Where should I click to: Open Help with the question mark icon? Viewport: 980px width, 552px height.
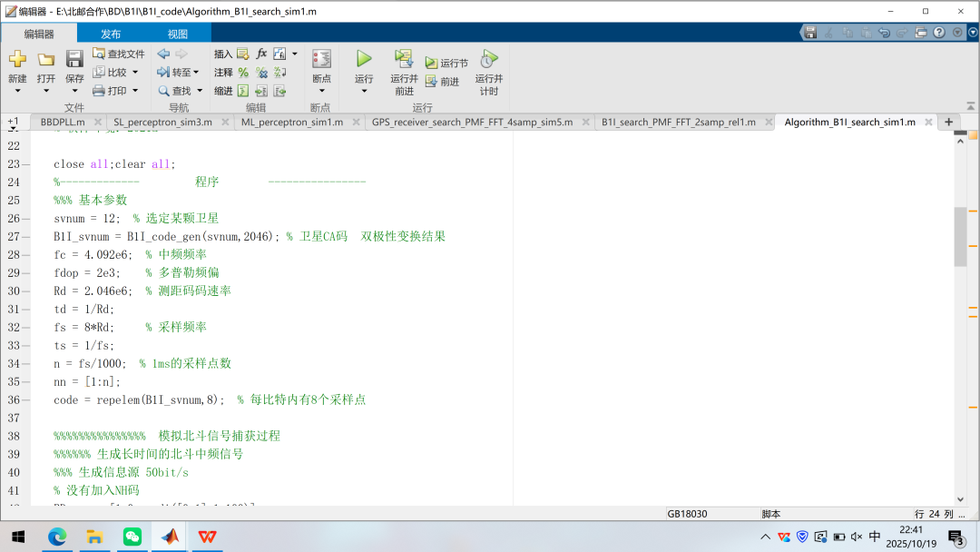[938, 32]
